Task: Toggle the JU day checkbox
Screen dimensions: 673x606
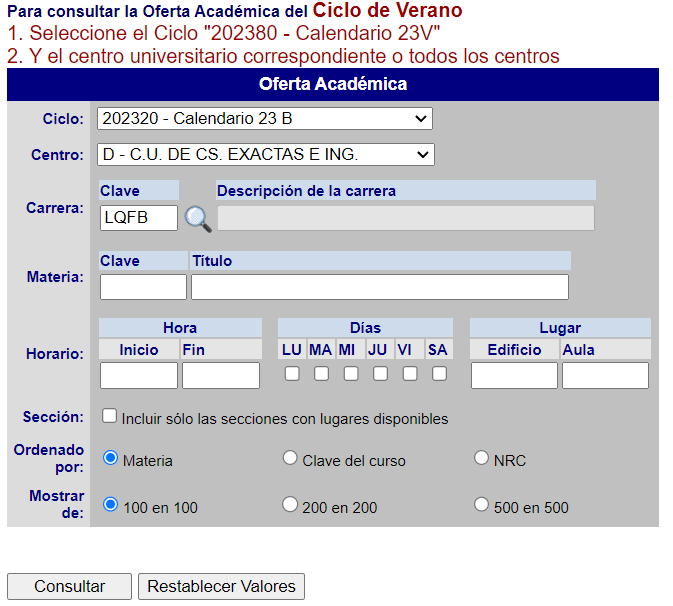Action: tap(380, 374)
